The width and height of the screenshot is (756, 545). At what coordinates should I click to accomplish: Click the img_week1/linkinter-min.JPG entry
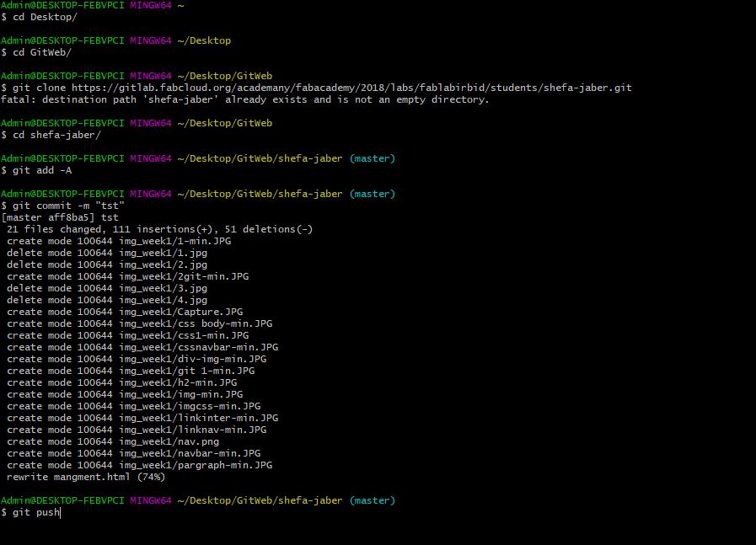(x=199, y=419)
